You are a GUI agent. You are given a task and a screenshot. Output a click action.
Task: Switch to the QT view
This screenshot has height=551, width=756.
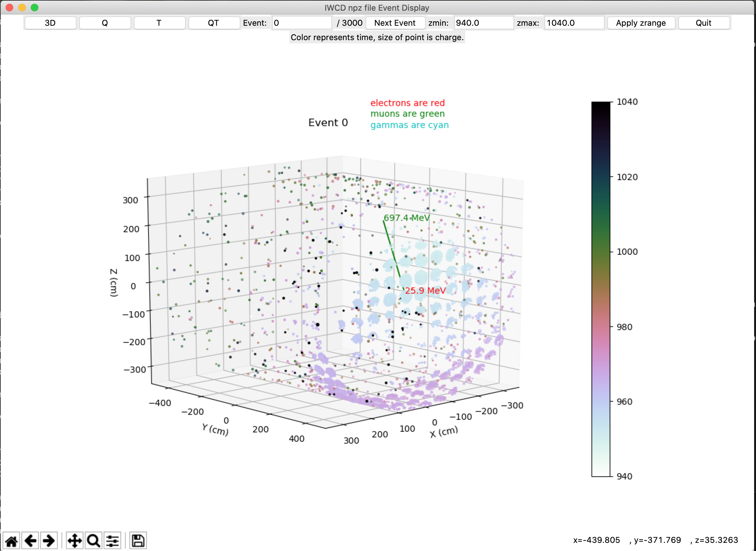point(213,23)
